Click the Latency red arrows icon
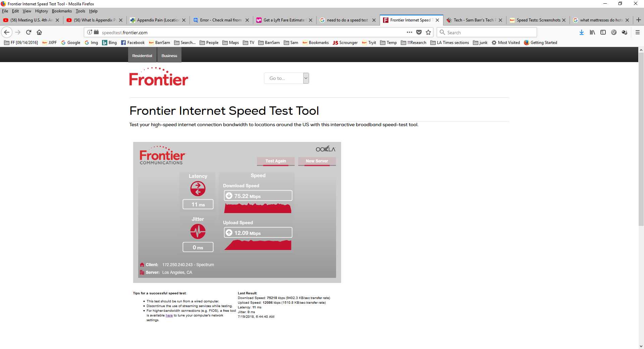644x349 pixels. [x=198, y=189]
